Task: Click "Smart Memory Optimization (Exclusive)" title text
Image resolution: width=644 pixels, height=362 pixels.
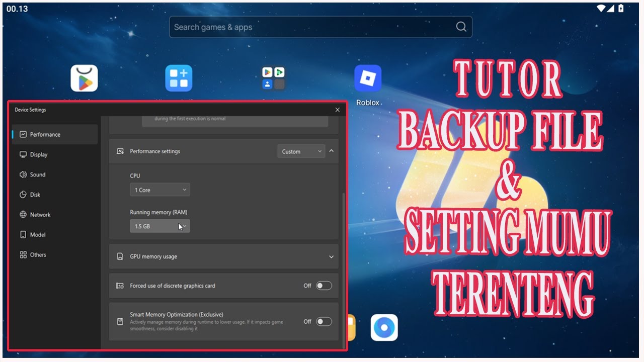Action: 177,315
